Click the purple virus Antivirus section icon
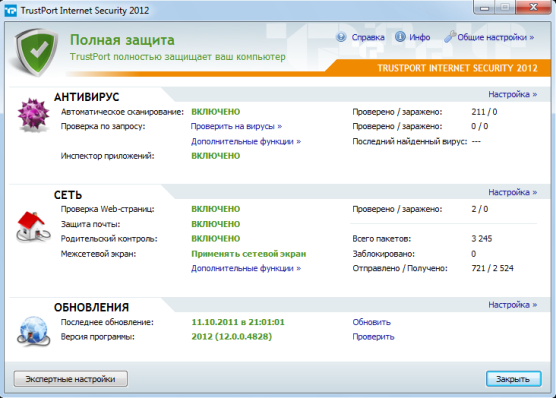Screen dimensions: 556x398 [33, 115]
